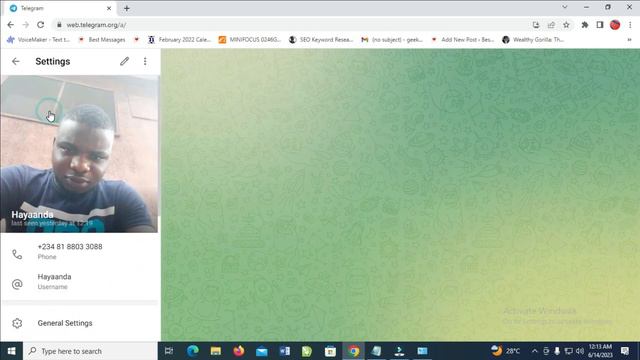Switch to Chrome on the taskbar
This screenshot has width=640, height=360.
point(353,351)
